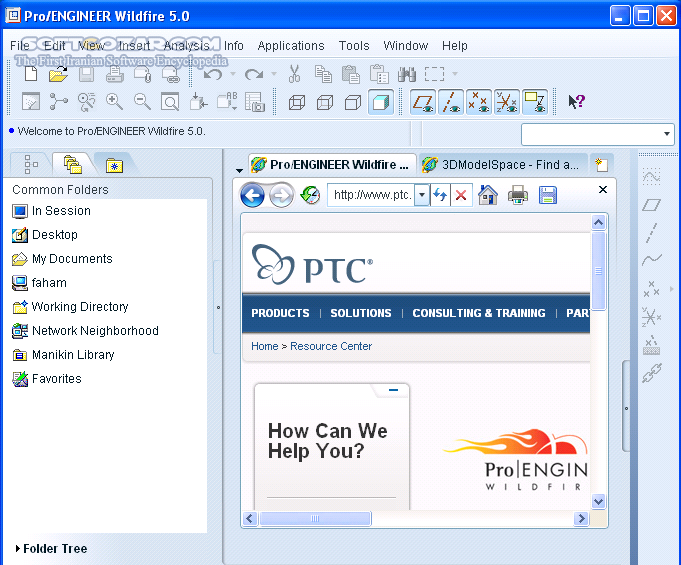Click the Resource Center link

tap(331, 346)
